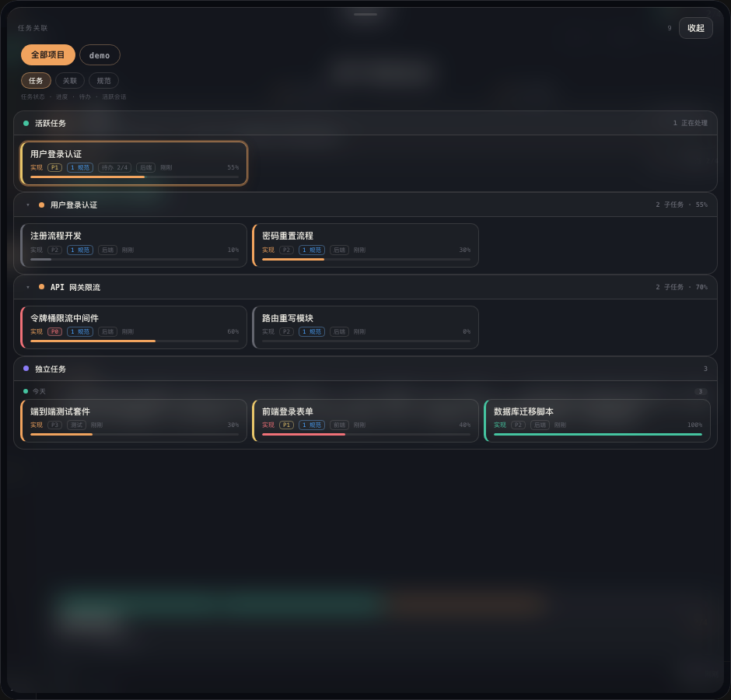
Task: Collapse the API 网关限流 group with its chevron
Action: click(x=28, y=287)
